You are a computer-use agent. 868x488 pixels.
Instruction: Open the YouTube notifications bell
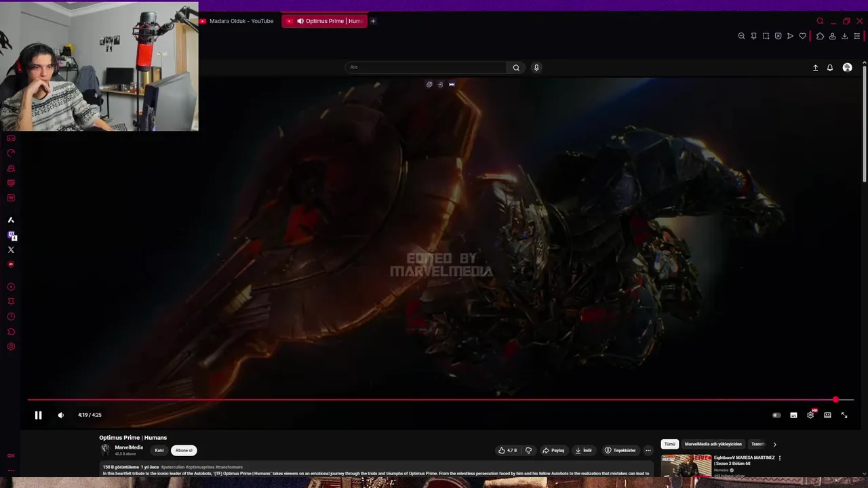pyautogui.click(x=829, y=68)
